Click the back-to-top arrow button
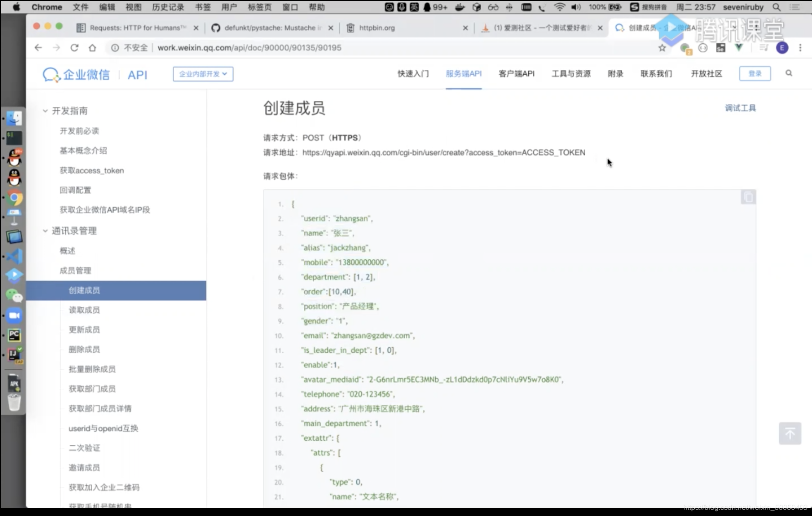This screenshot has width=812, height=516. [790, 433]
